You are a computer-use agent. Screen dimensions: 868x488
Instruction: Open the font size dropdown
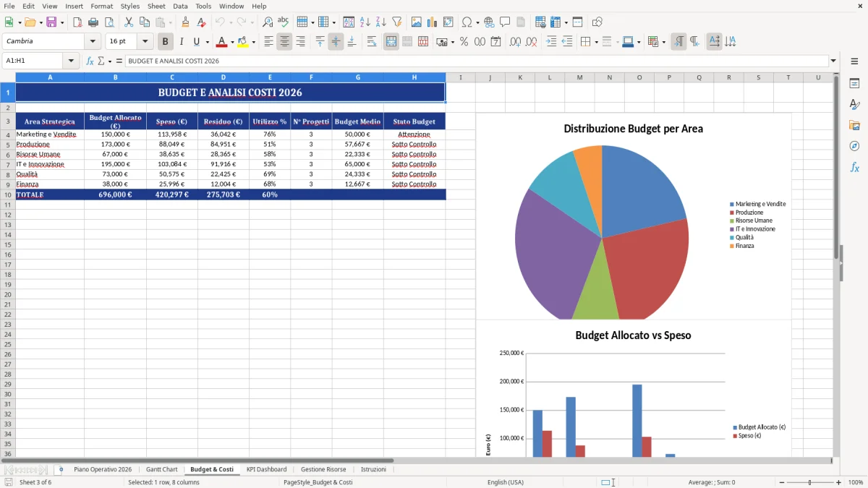click(x=145, y=41)
